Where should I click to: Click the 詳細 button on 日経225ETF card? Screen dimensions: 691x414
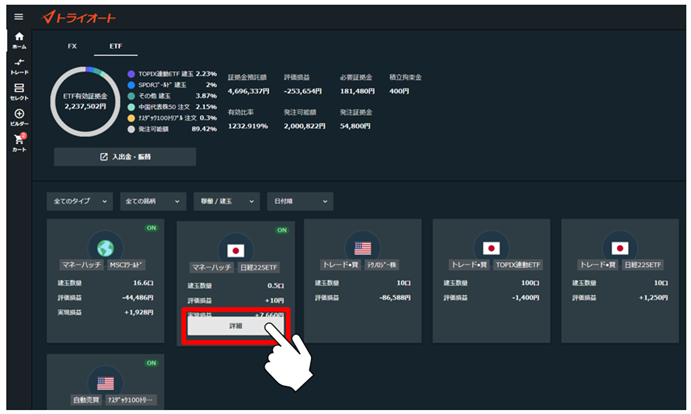pos(236,326)
